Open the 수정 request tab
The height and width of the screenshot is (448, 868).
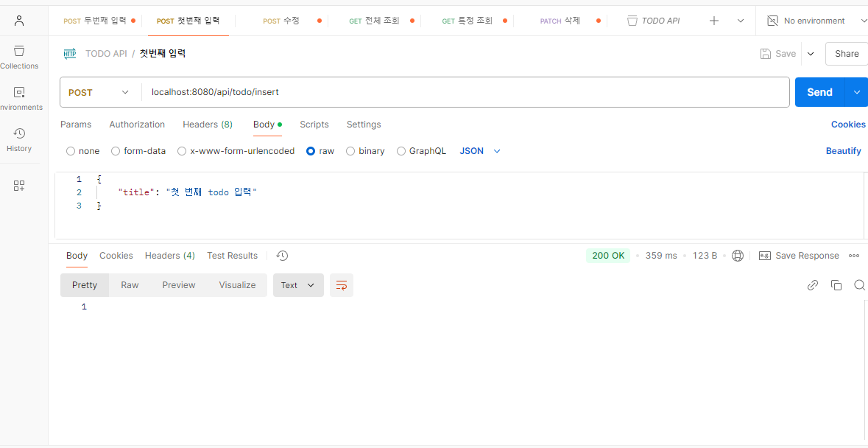(281, 21)
